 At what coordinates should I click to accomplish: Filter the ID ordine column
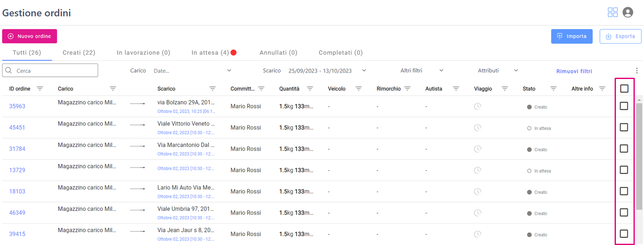click(x=40, y=89)
